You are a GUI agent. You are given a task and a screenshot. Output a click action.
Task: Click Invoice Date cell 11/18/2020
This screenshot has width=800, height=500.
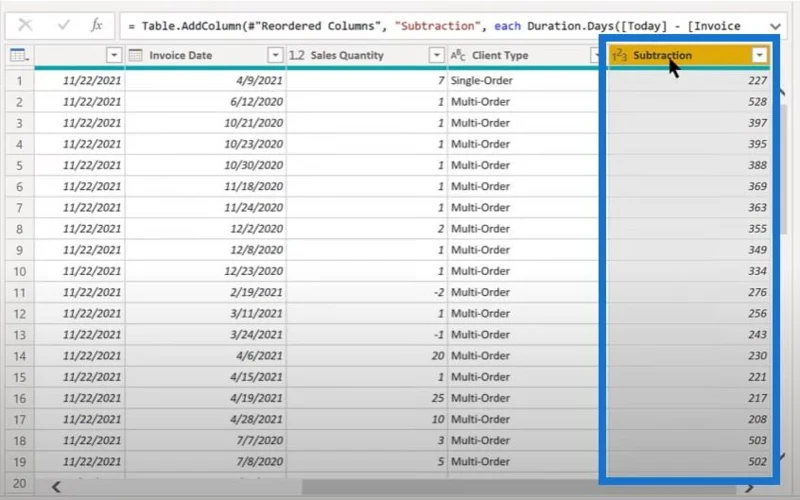point(206,186)
